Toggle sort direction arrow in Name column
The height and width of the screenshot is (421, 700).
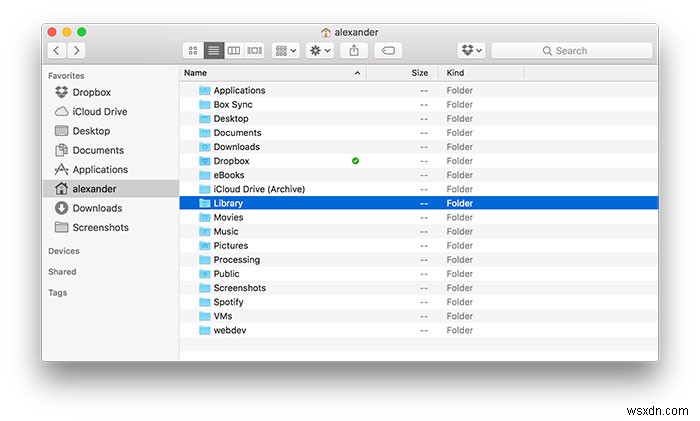[x=357, y=73]
